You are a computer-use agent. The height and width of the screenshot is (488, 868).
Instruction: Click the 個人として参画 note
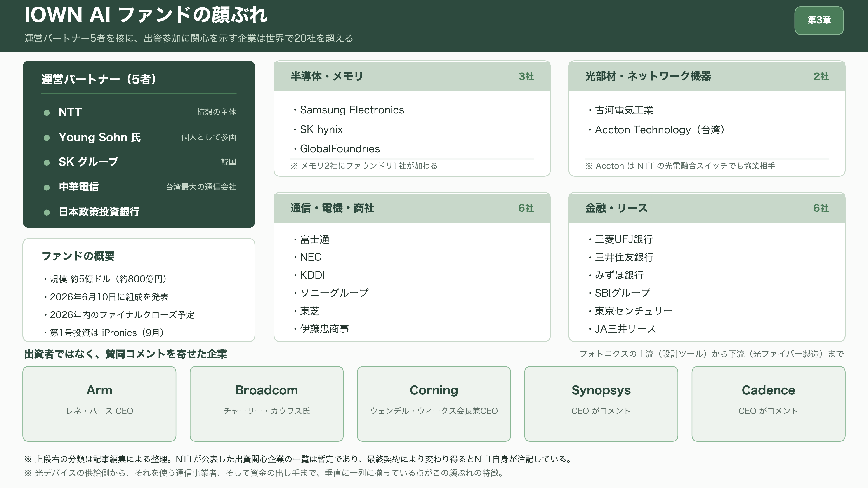pyautogui.click(x=209, y=137)
